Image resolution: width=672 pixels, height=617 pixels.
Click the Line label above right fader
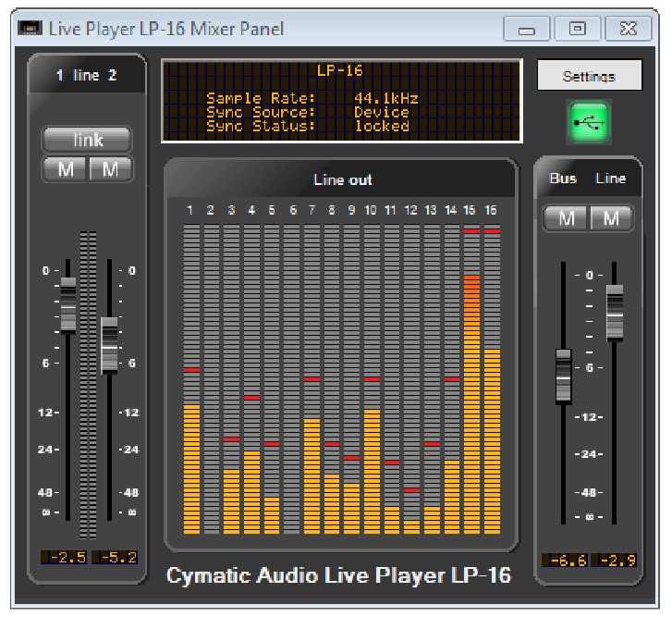click(610, 178)
